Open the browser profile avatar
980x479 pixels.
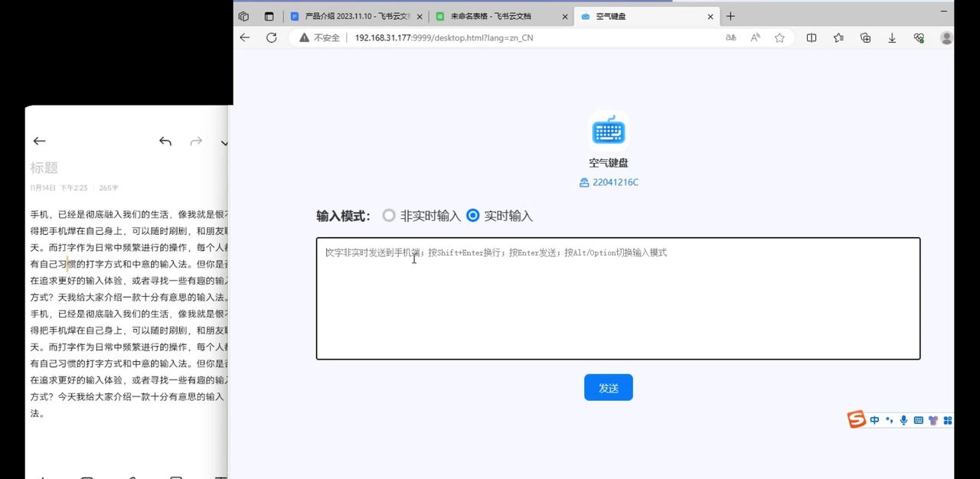pyautogui.click(x=946, y=37)
